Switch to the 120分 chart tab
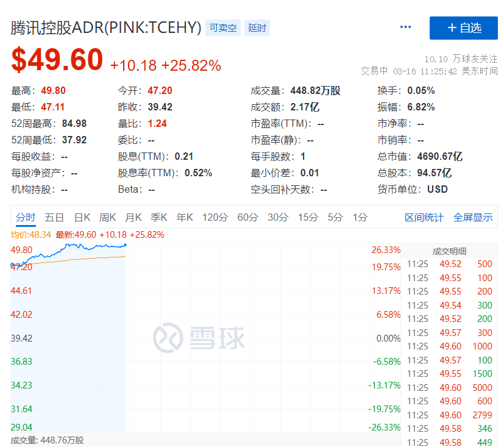Viewport: 504px width, 447px height. [x=215, y=218]
